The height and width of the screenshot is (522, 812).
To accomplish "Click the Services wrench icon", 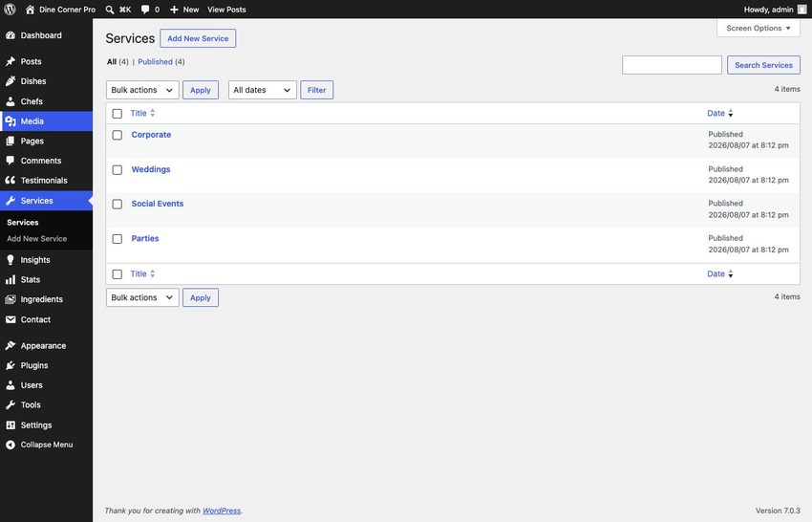I will pos(11,200).
